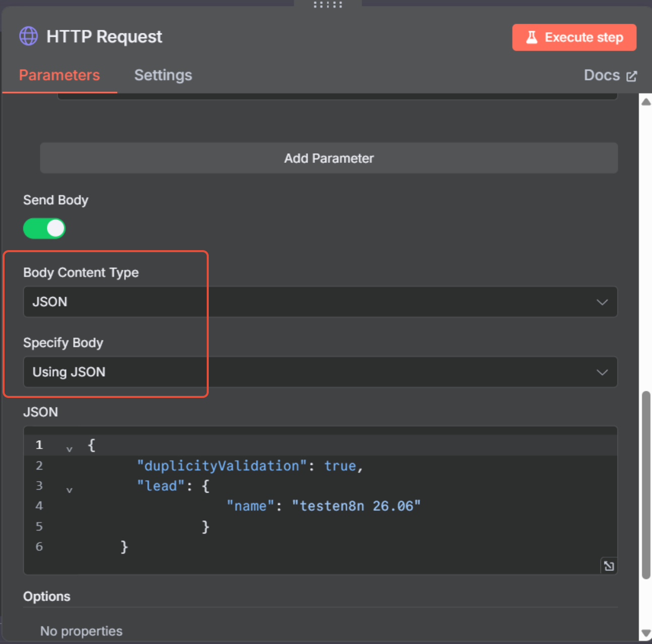Viewport: 652px width, 644px height.
Task: Collapse the JSON root object on line 1
Action: click(x=70, y=449)
